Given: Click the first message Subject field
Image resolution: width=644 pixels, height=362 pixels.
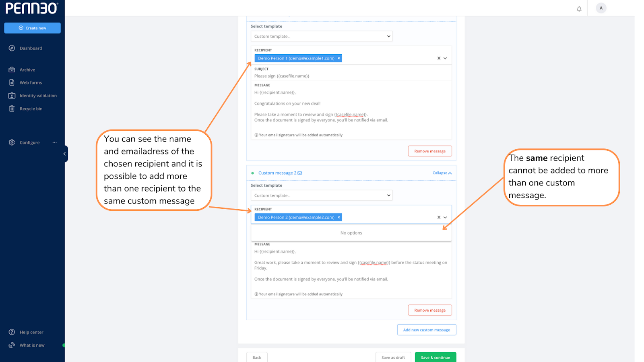Looking at the screenshot, I should 351,76.
